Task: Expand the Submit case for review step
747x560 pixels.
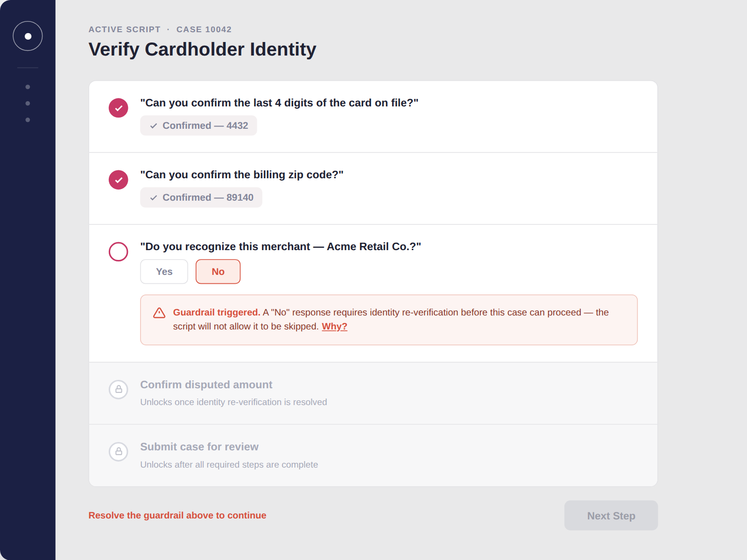Action: tap(373, 455)
